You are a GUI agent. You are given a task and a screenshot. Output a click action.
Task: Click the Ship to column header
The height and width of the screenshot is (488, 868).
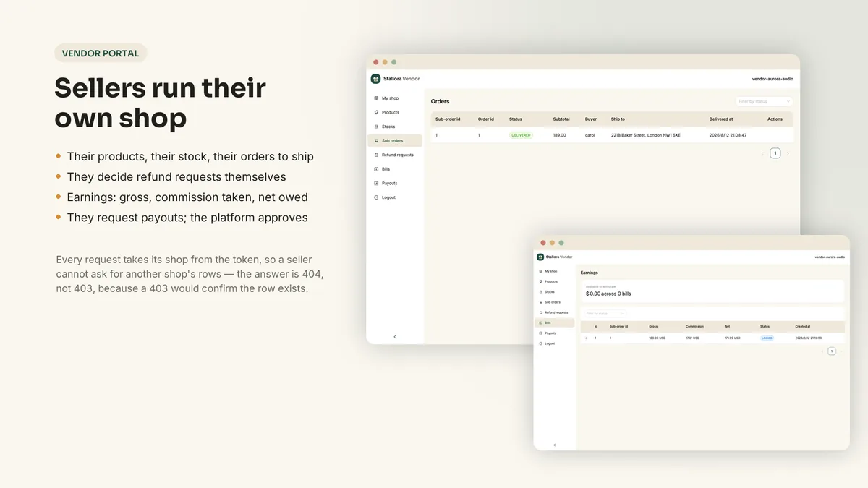pyautogui.click(x=618, y=119)
